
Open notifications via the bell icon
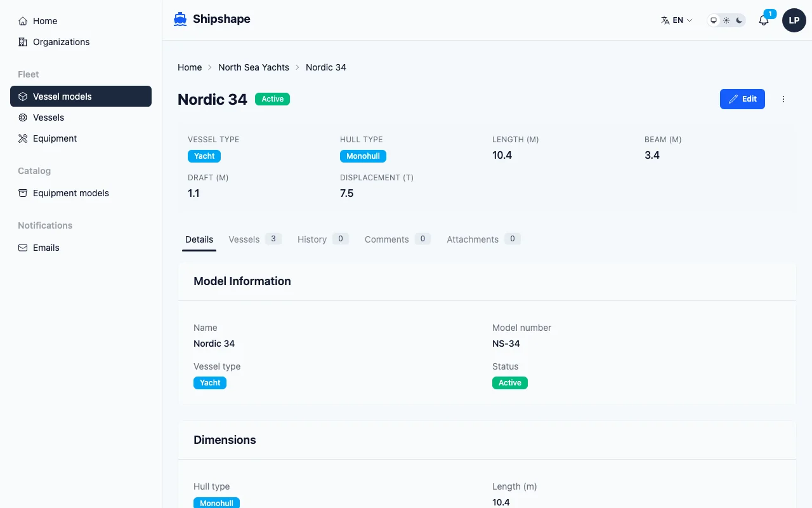pyautogui.click(x=763, y=20)
